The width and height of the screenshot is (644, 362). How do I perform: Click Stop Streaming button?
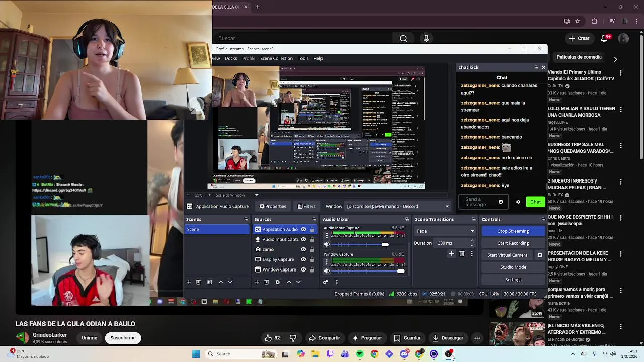(513, 231)
